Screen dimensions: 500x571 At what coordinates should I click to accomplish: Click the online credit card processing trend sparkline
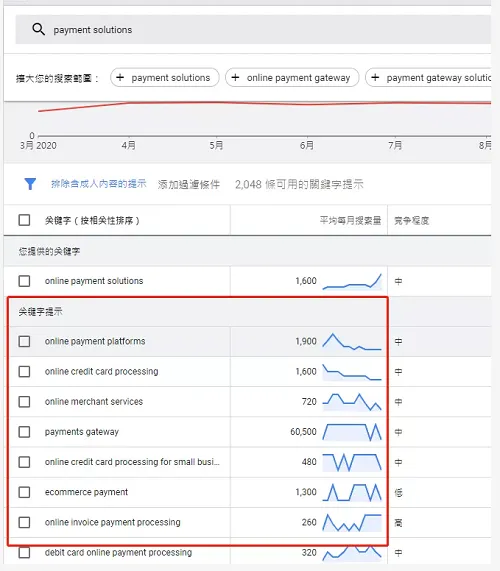coord(352,372)
